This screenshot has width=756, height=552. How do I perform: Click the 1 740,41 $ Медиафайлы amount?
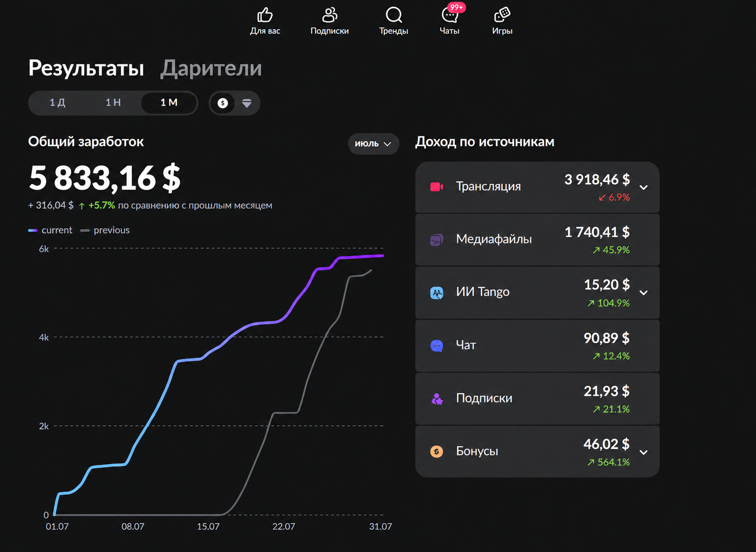pyautogui.click(x=597, y=232)
